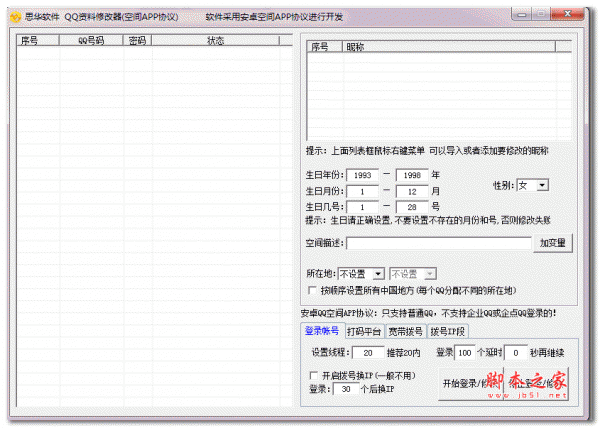Click the 昵称 column header
This screenshot has height=428, width=600.
tap(448, 47)
